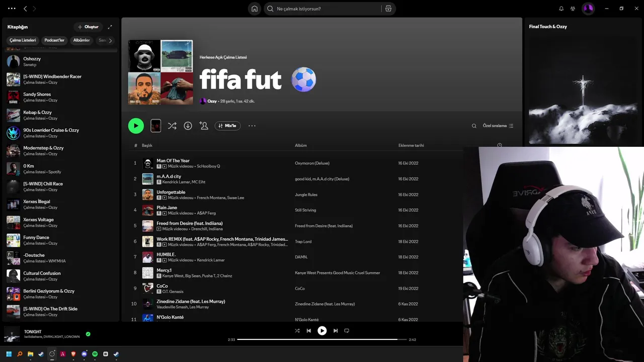
Task: Expand the library to full view
Action: coord(110,27)
